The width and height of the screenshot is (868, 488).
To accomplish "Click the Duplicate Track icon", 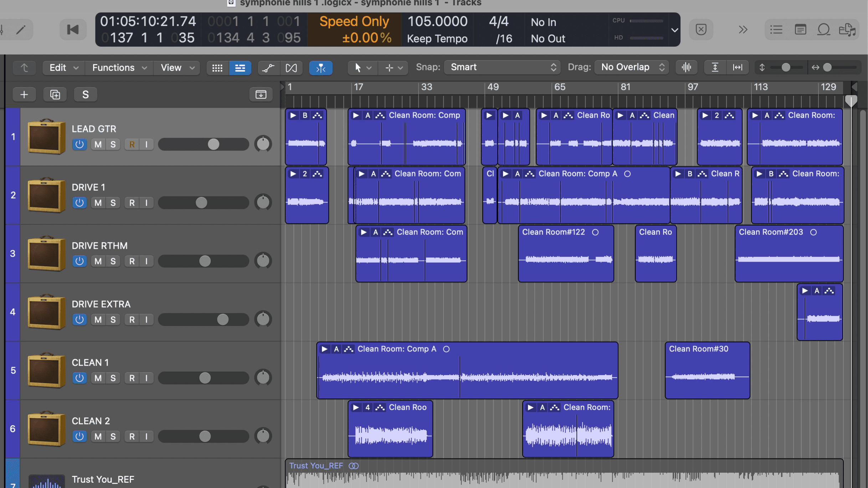I will tap(55, 94).
